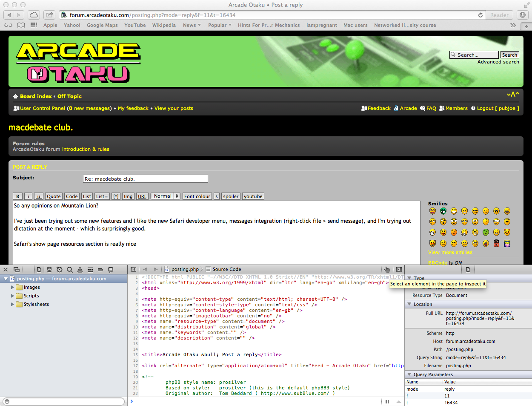Open Advanced search link
This screenshot has height=406, width=532.
pyautogui.click(x=498, y=62)
